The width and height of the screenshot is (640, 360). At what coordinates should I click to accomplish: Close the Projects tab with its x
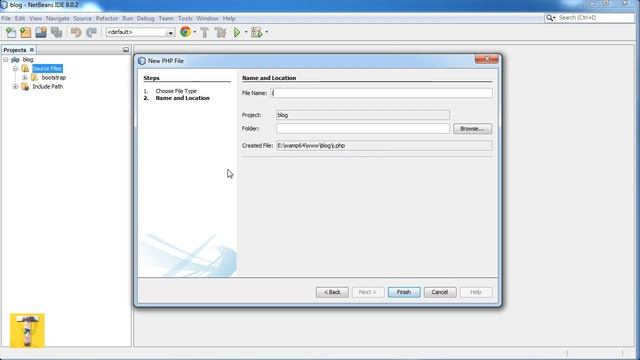pyautogui.click(x=31, y=50)
